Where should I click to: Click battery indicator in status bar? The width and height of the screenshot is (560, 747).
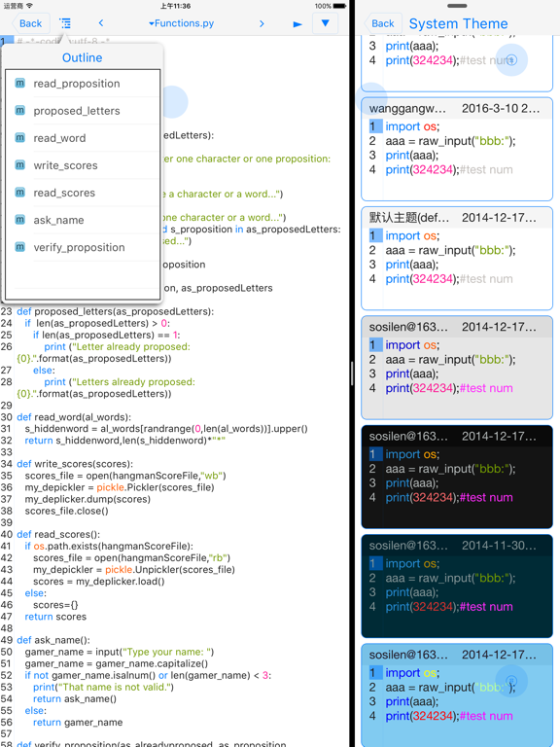[340, 6]
